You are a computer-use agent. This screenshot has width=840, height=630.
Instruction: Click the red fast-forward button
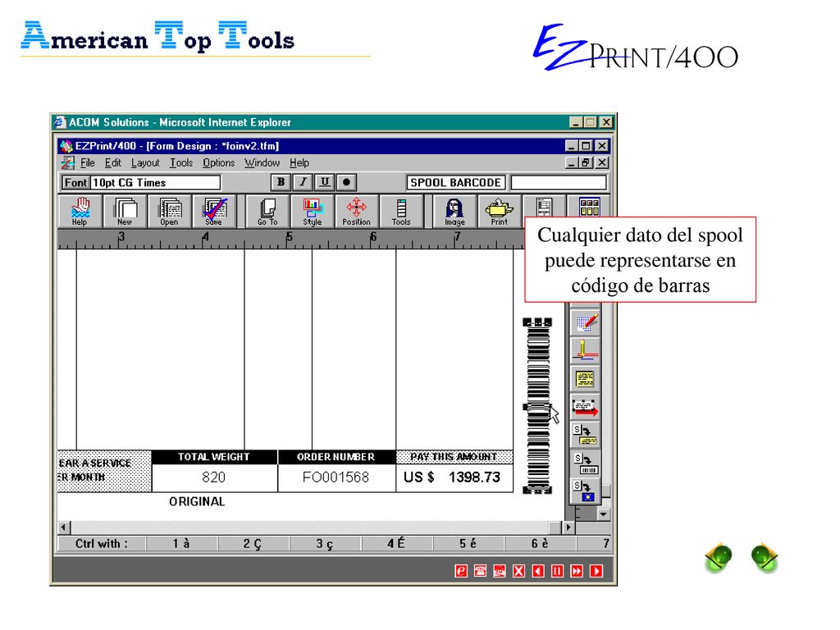[577, 571]
